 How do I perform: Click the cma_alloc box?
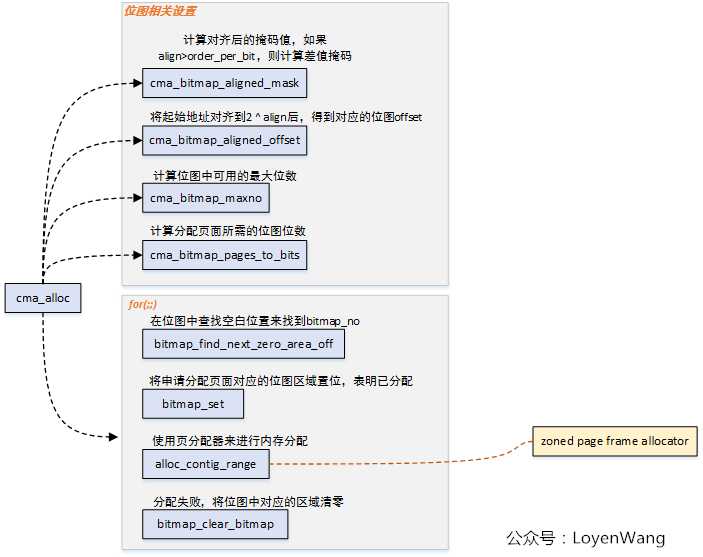tap(43, 298)
